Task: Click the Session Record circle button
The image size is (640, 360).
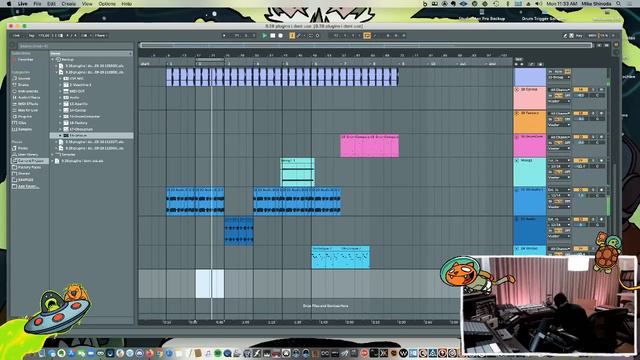Action: [318, 36]
